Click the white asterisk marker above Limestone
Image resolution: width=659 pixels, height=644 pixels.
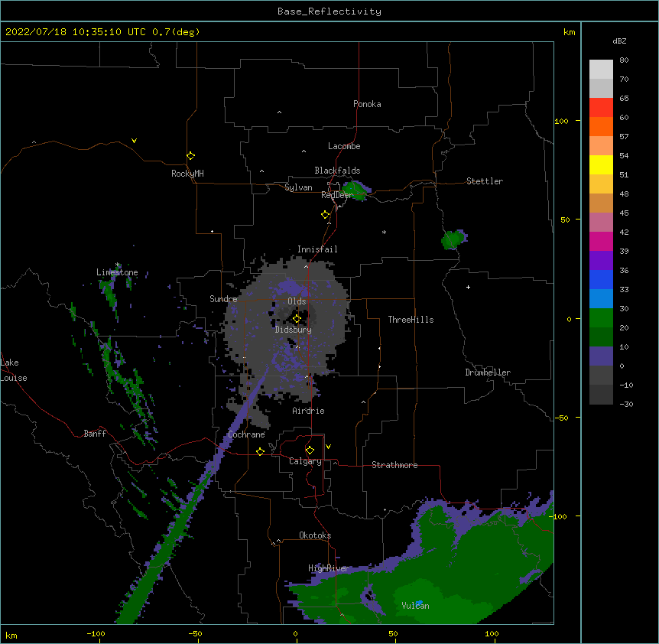pos(118,265)
